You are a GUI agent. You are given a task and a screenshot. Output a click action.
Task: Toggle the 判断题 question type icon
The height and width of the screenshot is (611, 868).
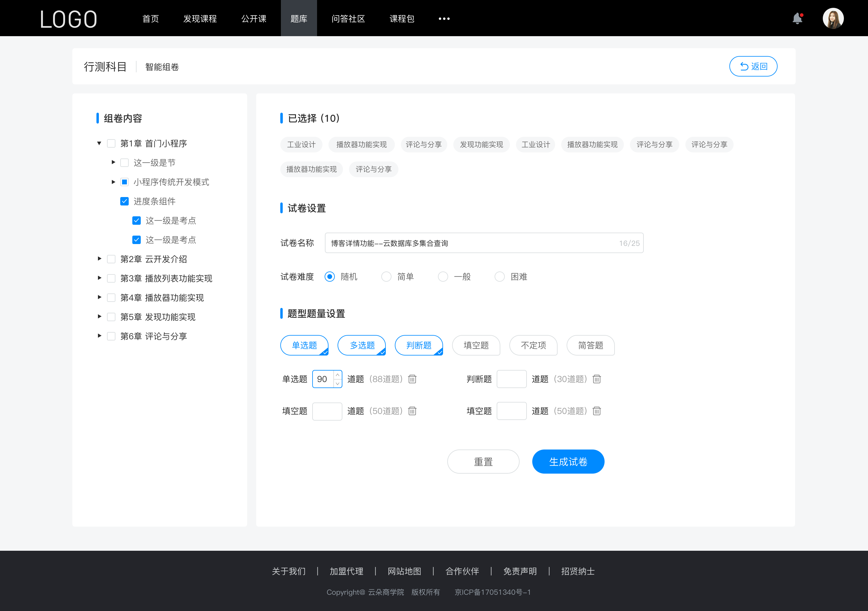coord(419,345)
